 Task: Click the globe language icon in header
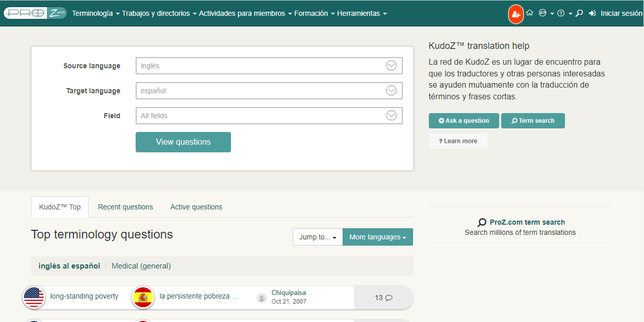point(543,13)
